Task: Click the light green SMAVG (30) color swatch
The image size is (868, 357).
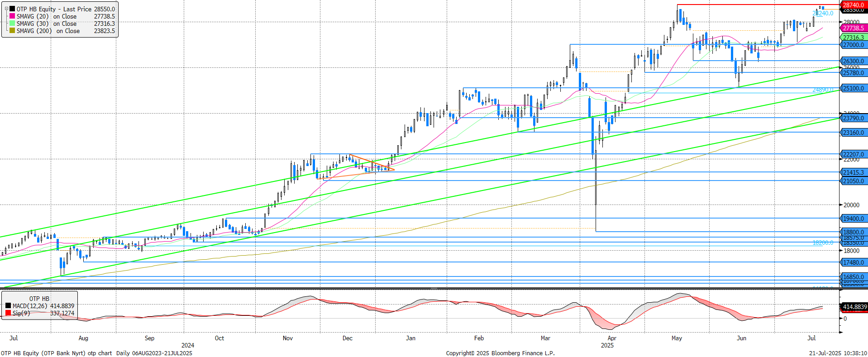Action: click(12, 23)
